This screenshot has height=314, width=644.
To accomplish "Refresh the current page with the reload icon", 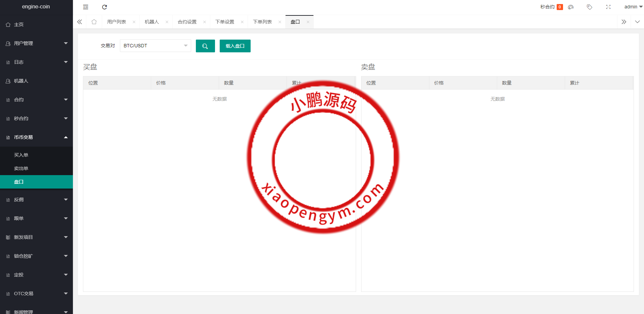I will [104, 7].
